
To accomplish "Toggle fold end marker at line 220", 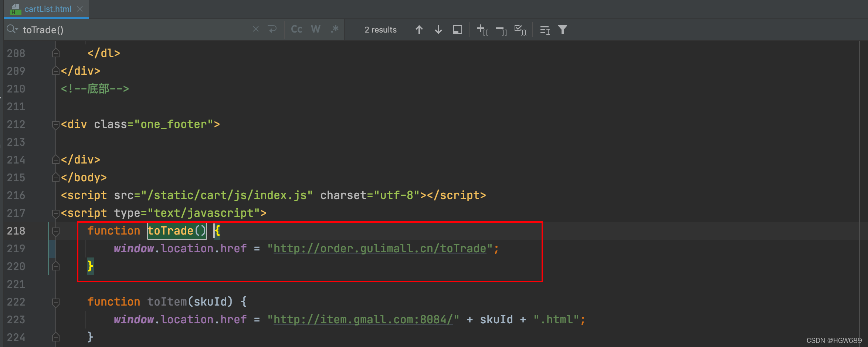I will point(56,266).
